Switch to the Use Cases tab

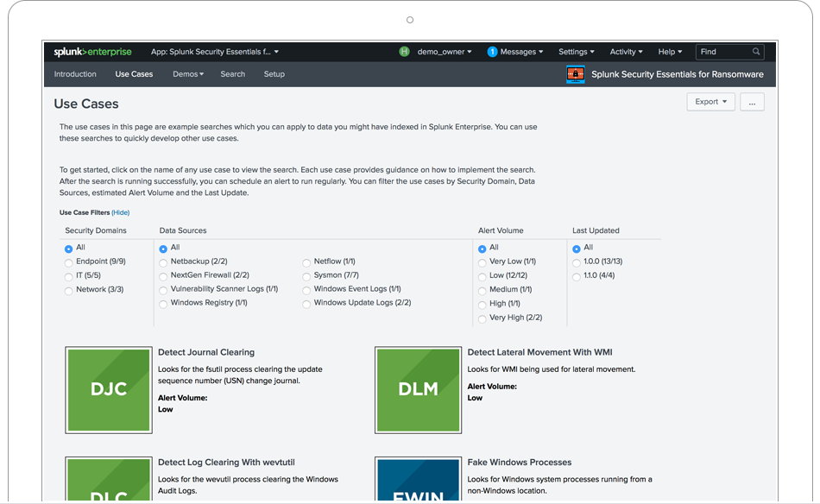tap(134, 74)
